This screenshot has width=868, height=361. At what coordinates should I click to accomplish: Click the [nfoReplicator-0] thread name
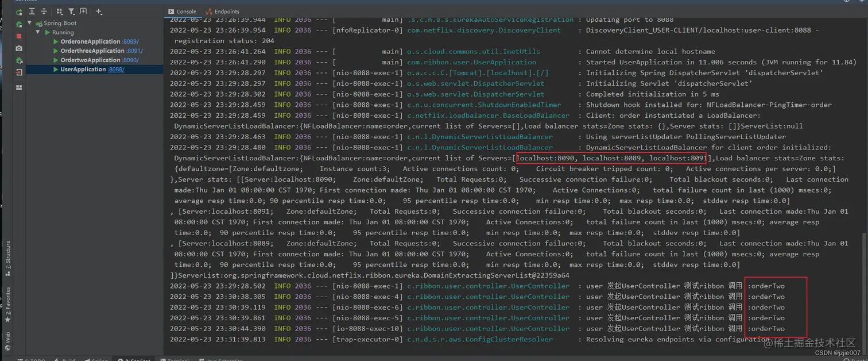(367, 30)
